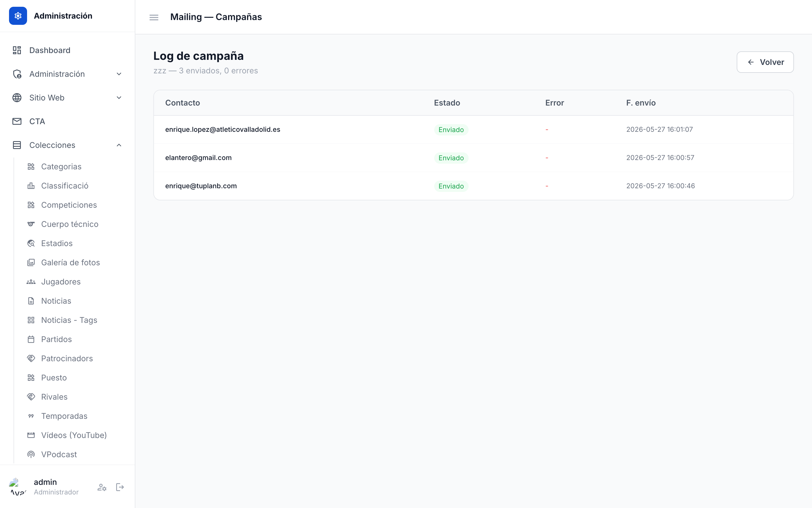This screenshot has height=508, width=812.
Task: Click the Noticias document icon
Action: click(x=31, y=301)
